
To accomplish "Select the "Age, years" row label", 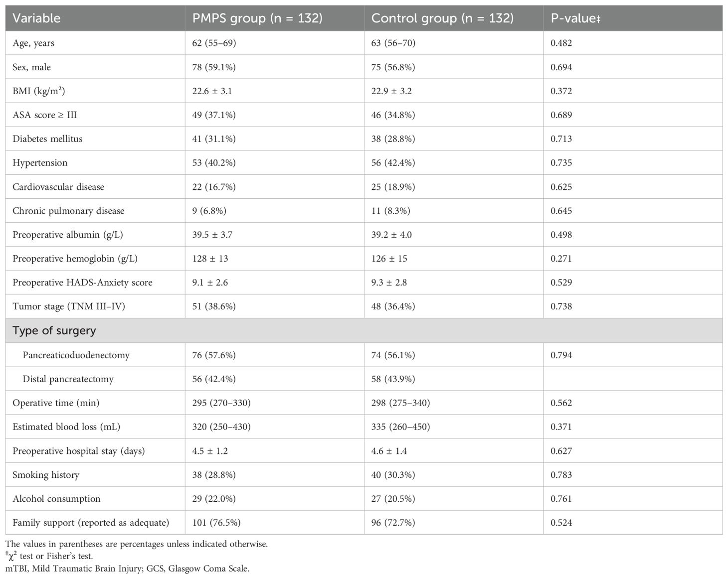I will (x=33, y=43).
